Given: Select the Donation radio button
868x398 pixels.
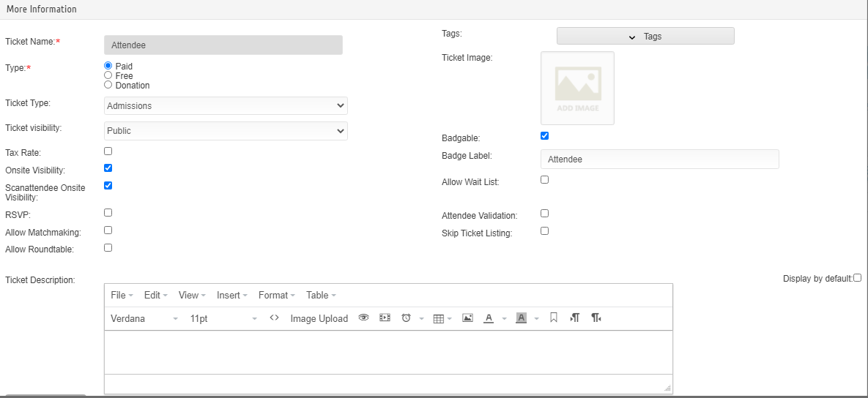Looking at the screenshot, I should coord(108,85).
